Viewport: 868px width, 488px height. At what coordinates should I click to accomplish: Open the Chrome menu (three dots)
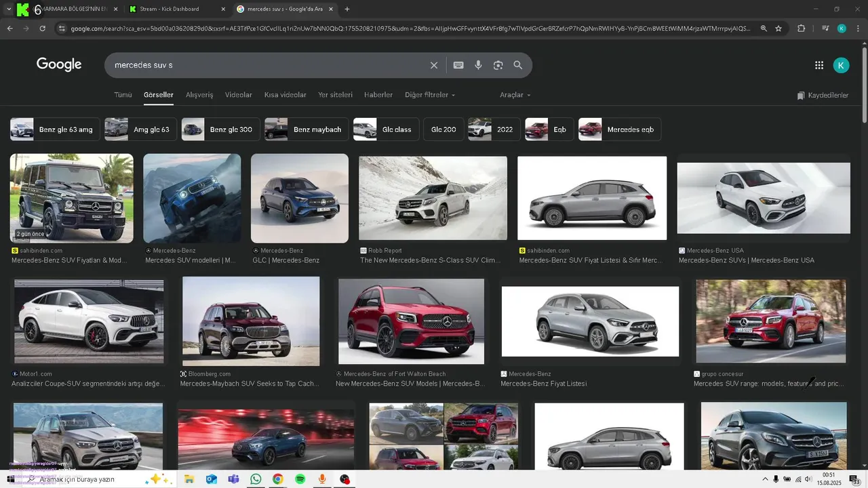point(858,28)
